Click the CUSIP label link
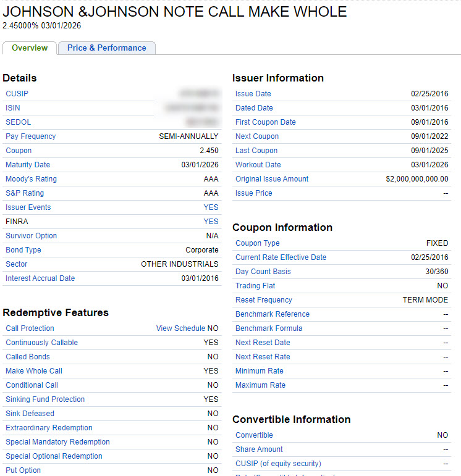This screenshot has height=476, width=461. click(17, 94)
